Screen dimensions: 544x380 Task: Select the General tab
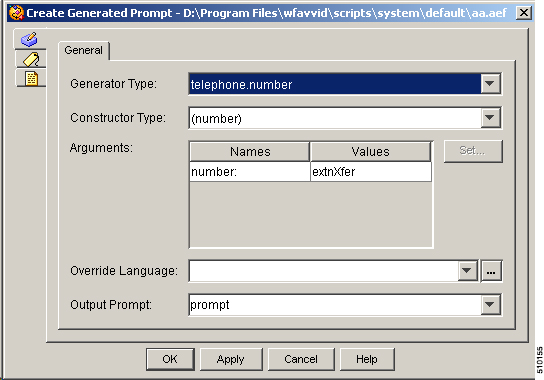(84, 50)
